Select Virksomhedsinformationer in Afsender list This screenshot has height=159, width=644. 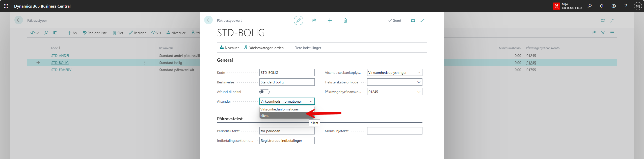tap(287, 109)
